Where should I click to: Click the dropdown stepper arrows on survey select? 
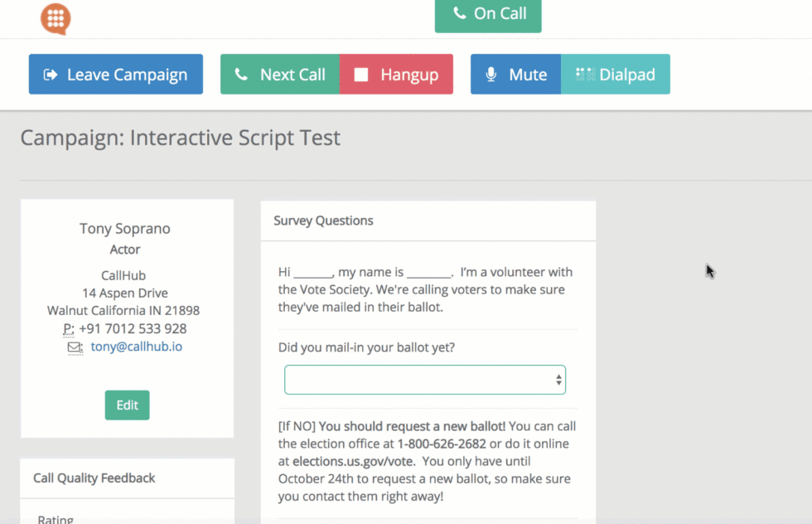click(x=558, y=379)
